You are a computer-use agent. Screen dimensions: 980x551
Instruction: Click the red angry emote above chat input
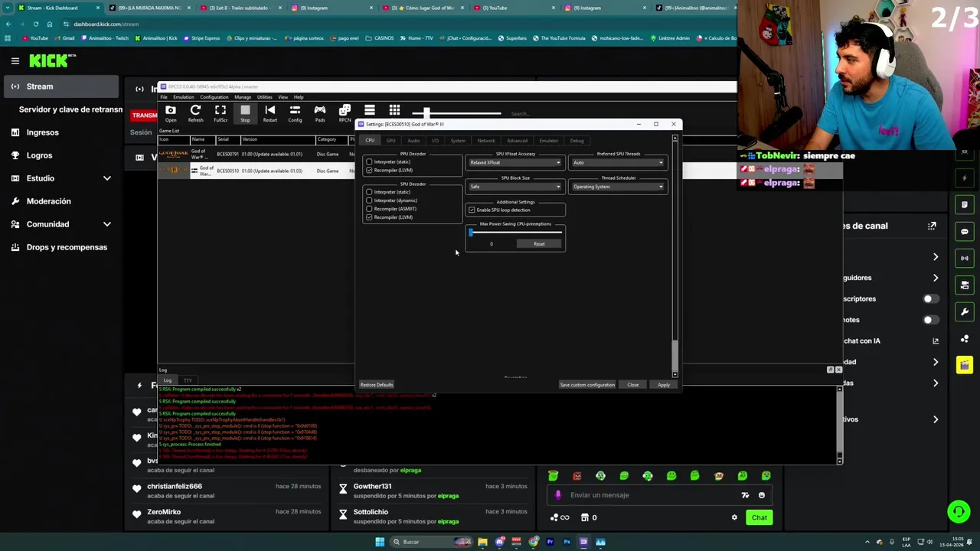[x=577, y=476]
